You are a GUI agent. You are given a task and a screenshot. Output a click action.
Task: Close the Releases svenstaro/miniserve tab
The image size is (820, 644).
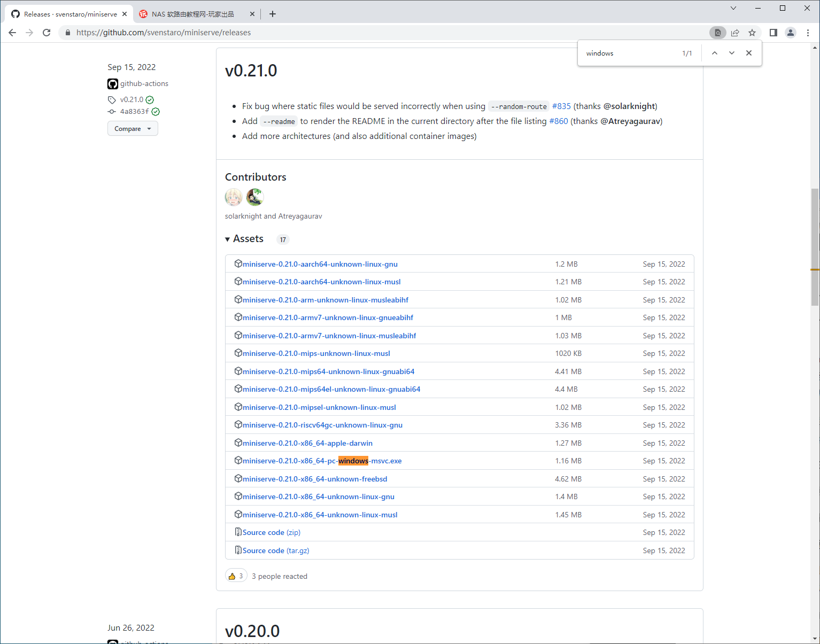click(x=125, y=14)
